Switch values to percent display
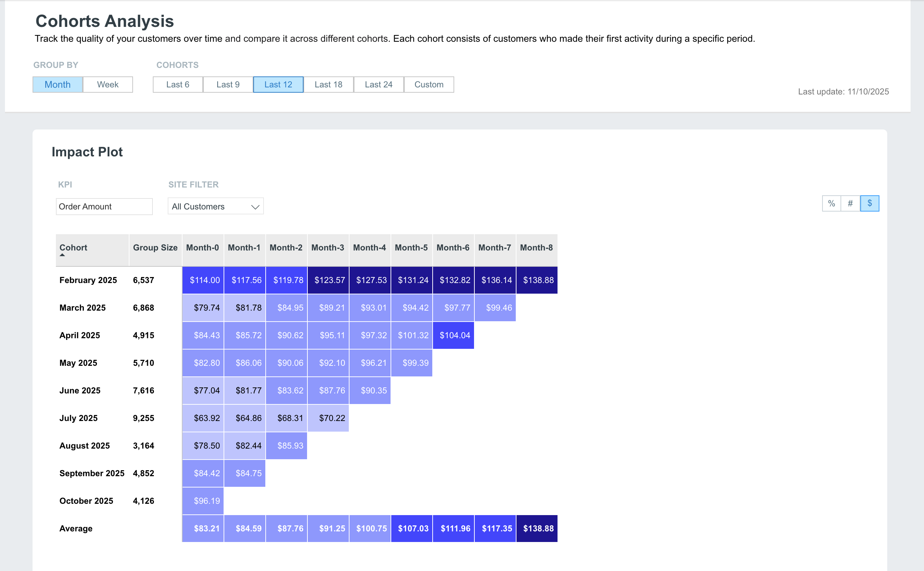The width and height of the screenshot is (924, 571). pyautogui.click(x=831, y=203)
